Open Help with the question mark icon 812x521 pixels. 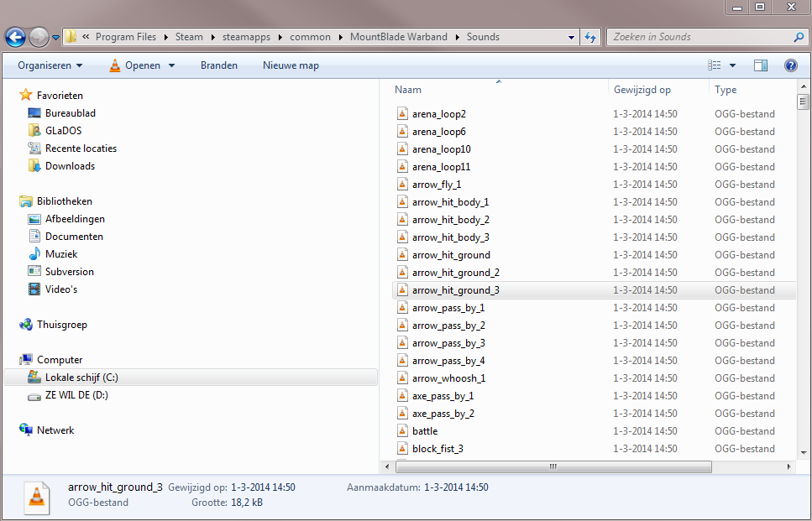coord(791,65)
